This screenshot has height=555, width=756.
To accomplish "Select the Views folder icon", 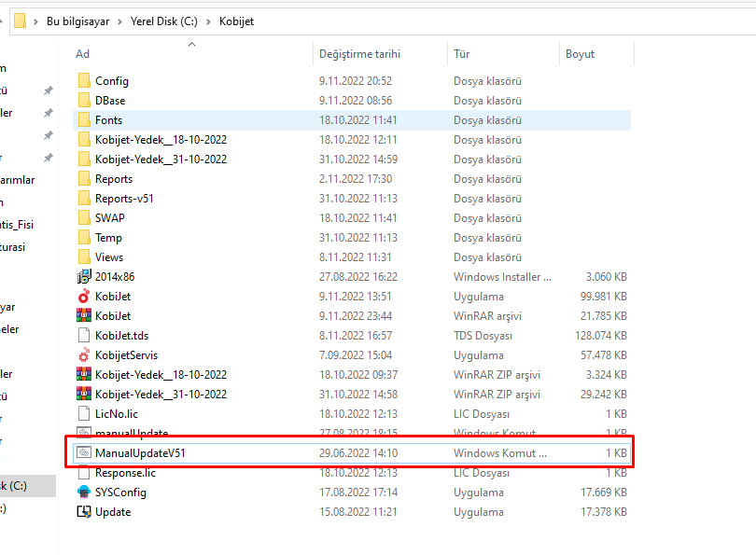I will click(84, 257).
